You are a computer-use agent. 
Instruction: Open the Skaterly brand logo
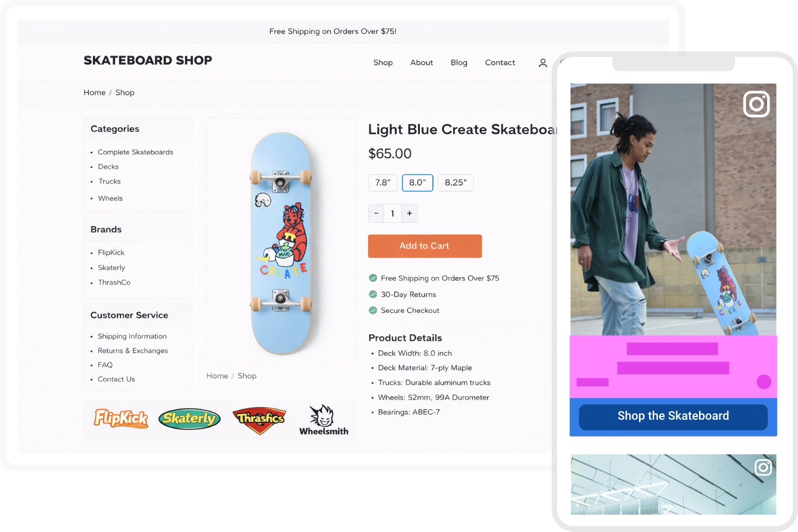tap(189, 419)
